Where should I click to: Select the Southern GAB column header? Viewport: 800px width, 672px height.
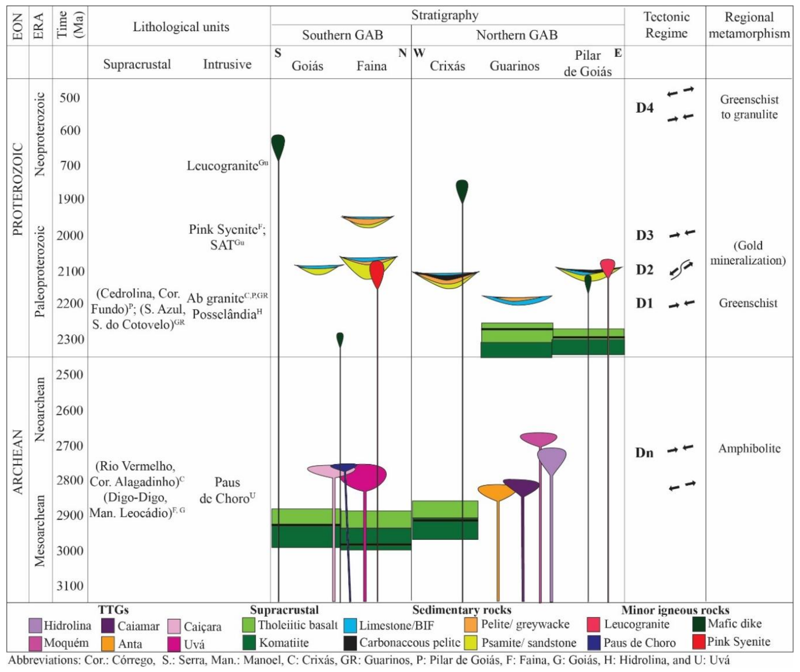coord(343,35)
